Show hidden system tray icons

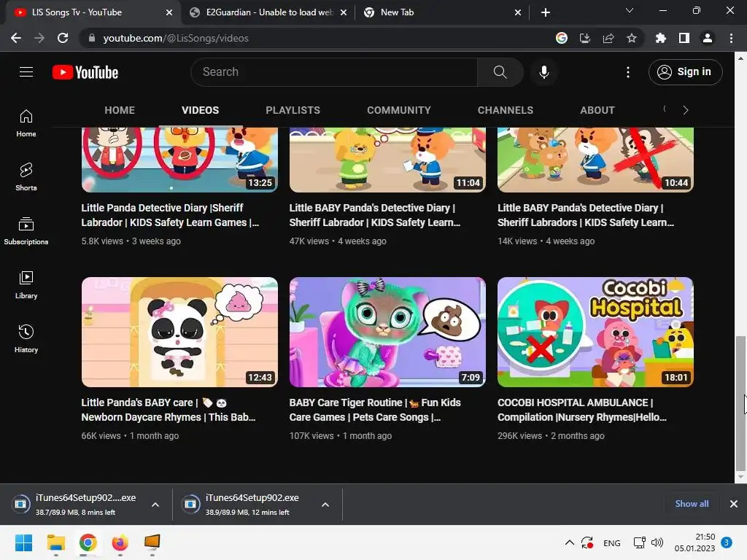569,542
